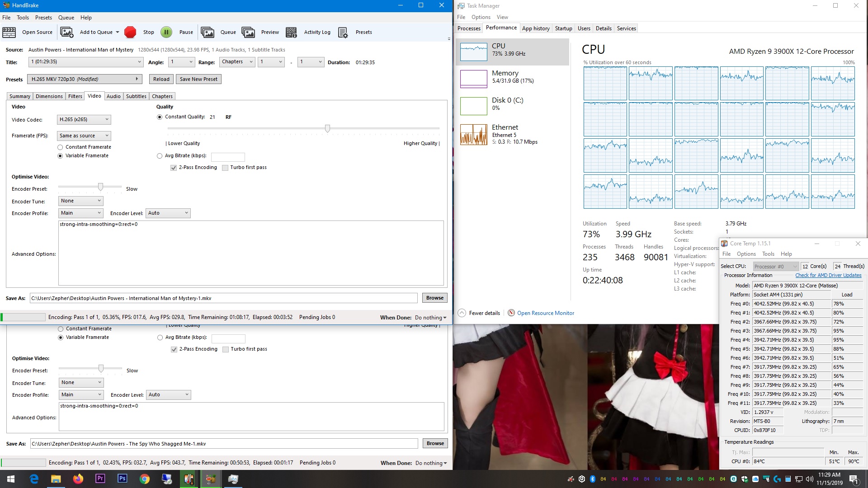Click the Preview toolbar icon

(248, 32)
